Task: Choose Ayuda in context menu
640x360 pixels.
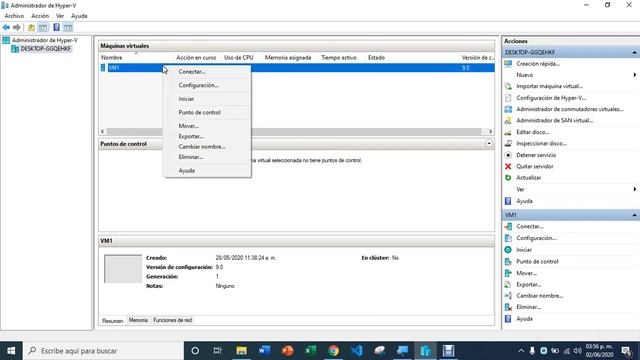Action: 207,171
